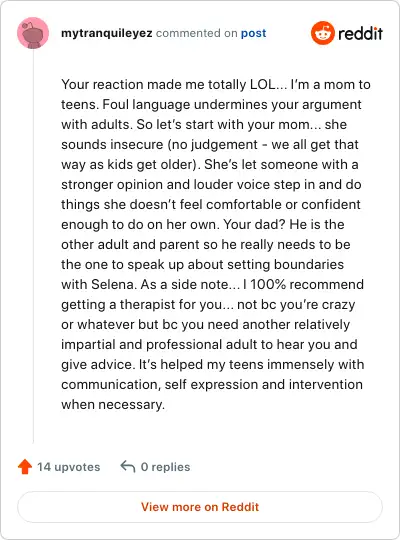Image resolution: width=400 pixels, height=540 pixels.
Task: Open the blue "post" link
Action: (254, 33)
